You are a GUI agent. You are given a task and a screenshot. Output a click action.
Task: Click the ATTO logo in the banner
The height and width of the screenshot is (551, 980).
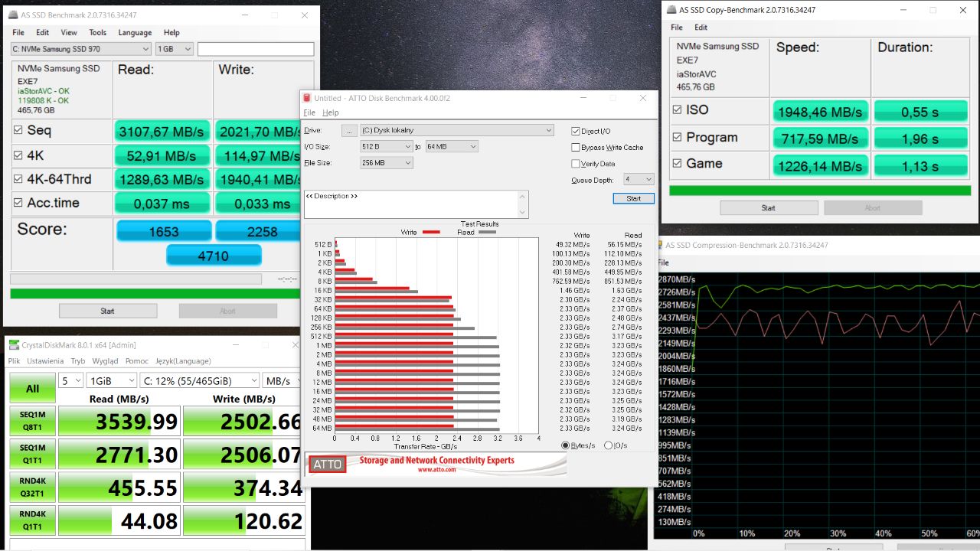(x=327, y=464)
